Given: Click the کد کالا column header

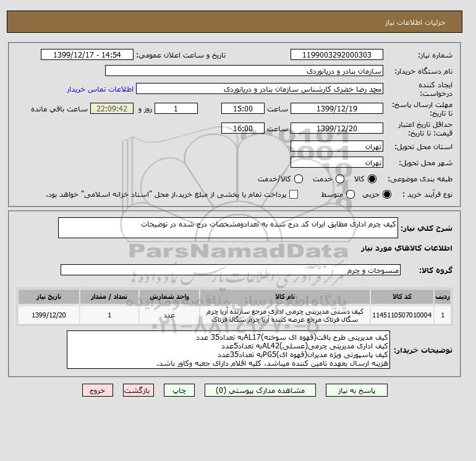Looking at the screenshot, I should pos(402,296).
